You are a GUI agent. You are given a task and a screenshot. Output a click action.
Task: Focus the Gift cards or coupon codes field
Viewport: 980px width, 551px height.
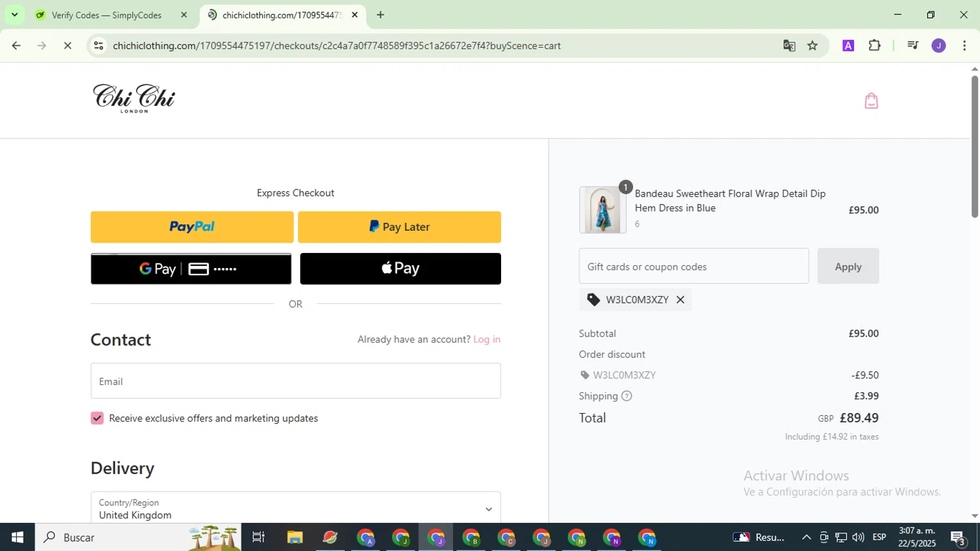[x=694, y=266]
